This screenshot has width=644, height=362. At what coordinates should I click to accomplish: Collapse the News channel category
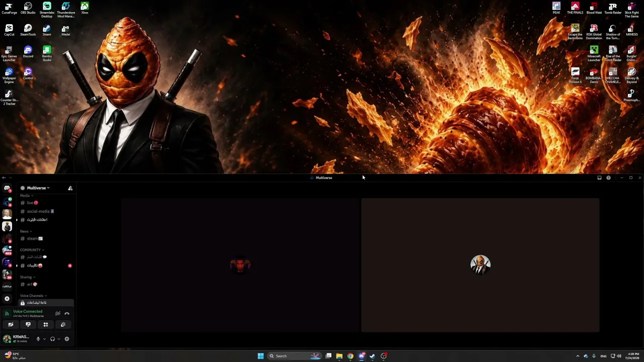click(x=26, y=231)
